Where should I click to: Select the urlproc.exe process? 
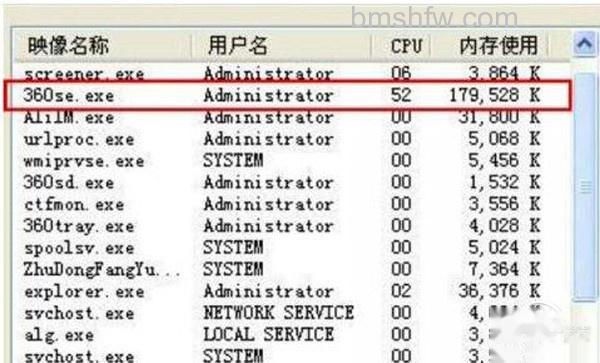pos(292,139)
